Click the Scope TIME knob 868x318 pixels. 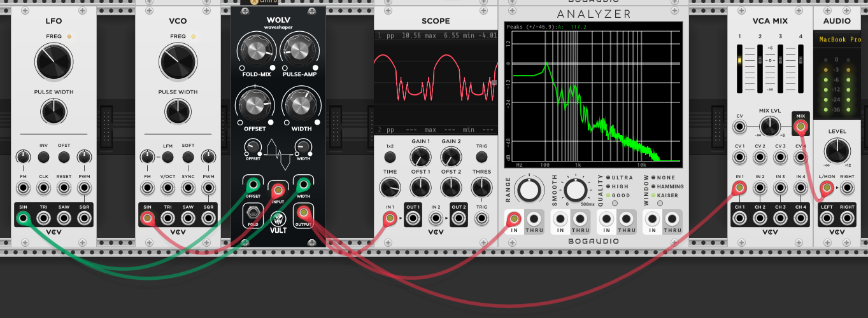[x=391, y=188]
